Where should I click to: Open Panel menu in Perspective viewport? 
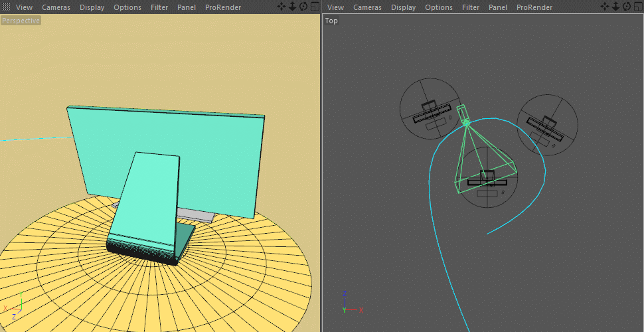[187, 7]
